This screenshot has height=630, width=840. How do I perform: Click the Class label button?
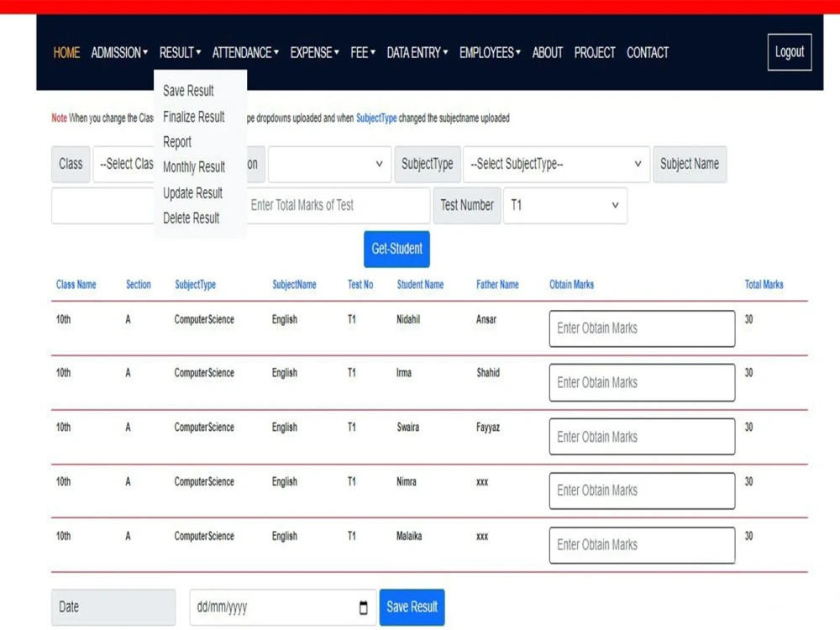pyautogui.click(x=71, y=164)
